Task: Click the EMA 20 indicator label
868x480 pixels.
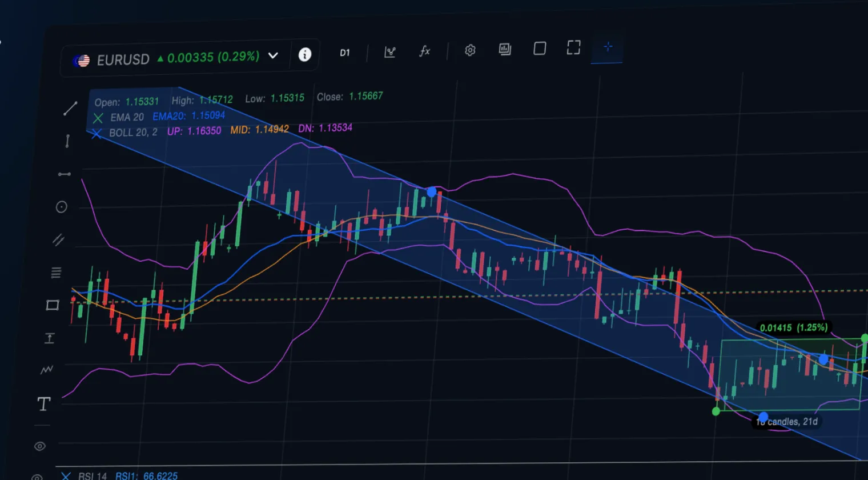Action: point(127,117)
